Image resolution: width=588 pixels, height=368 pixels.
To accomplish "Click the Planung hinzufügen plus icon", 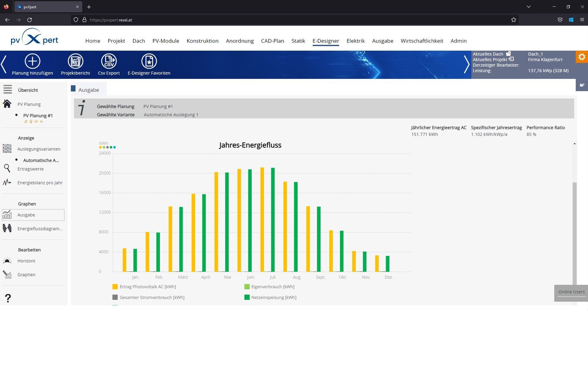I will coord(32,61).
